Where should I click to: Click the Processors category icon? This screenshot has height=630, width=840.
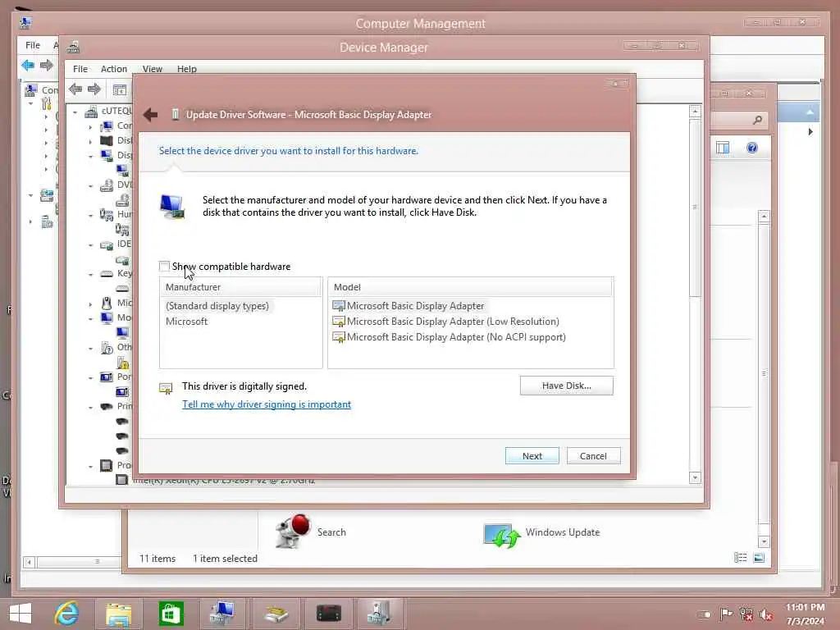(x=107, y=466)
